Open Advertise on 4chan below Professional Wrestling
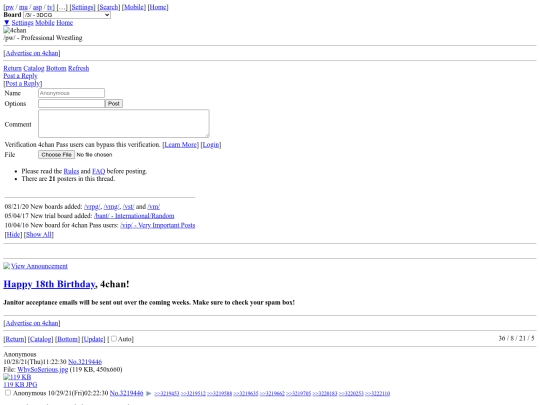This screenshot has width=540, height=405. (32, 53)
